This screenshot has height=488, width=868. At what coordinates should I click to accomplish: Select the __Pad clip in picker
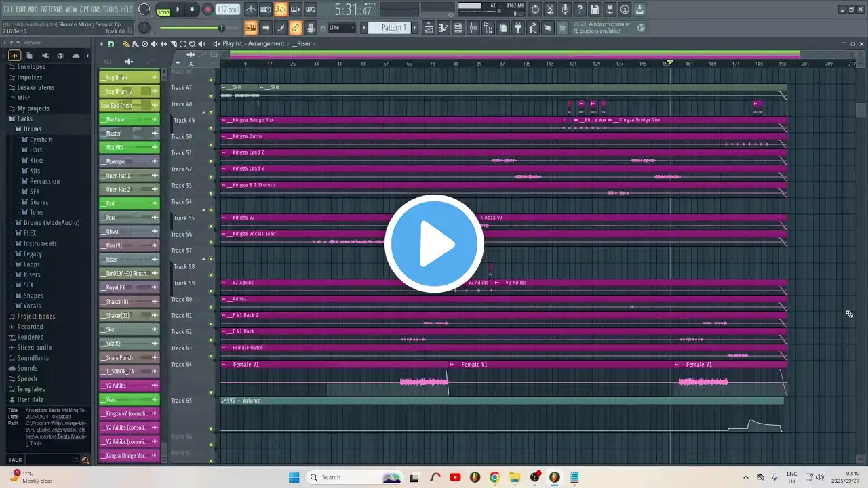pyautogui.click(x=130, y=203)
